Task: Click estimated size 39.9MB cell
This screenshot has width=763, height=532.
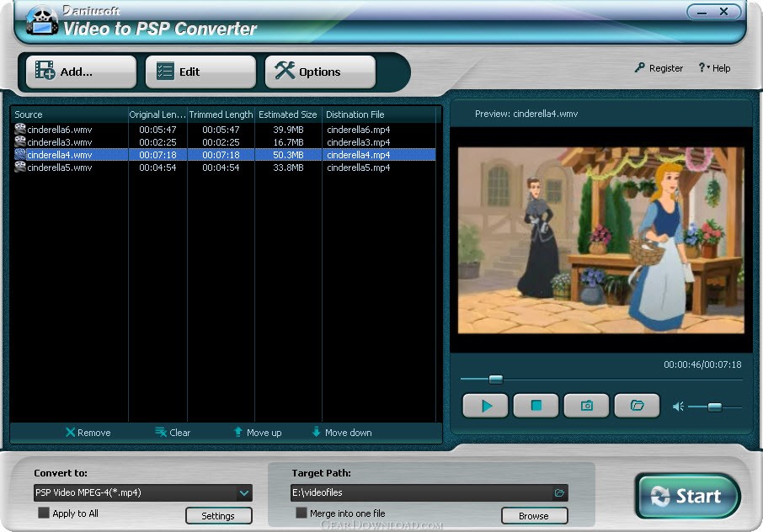Action: (x=288, y=130)
